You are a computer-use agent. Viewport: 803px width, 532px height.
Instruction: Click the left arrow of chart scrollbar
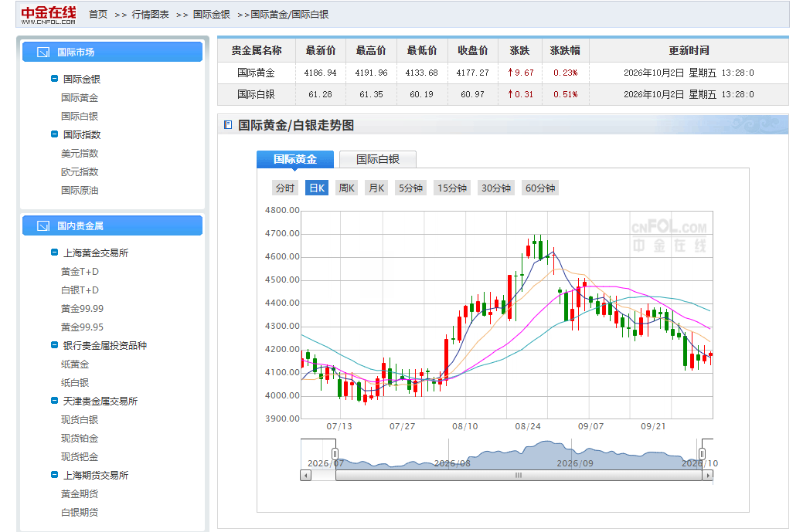[x=306, y=476]
